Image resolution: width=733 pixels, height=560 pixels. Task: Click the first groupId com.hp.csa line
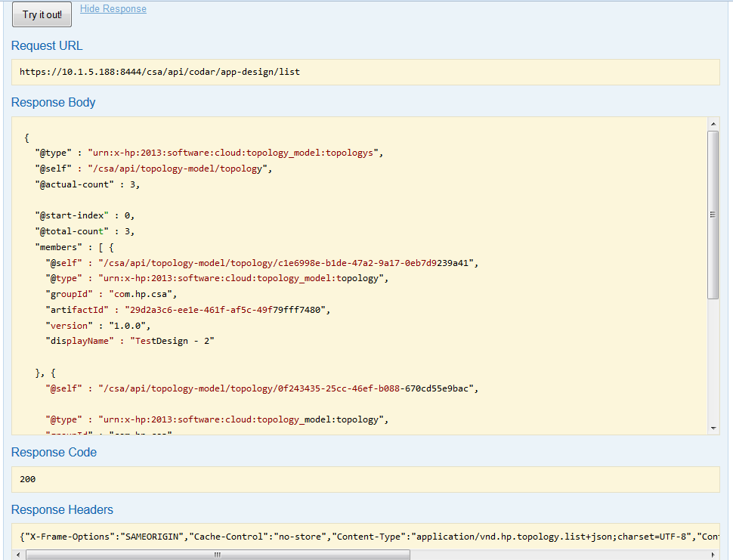pyautogui.click(x=111, y=295)
